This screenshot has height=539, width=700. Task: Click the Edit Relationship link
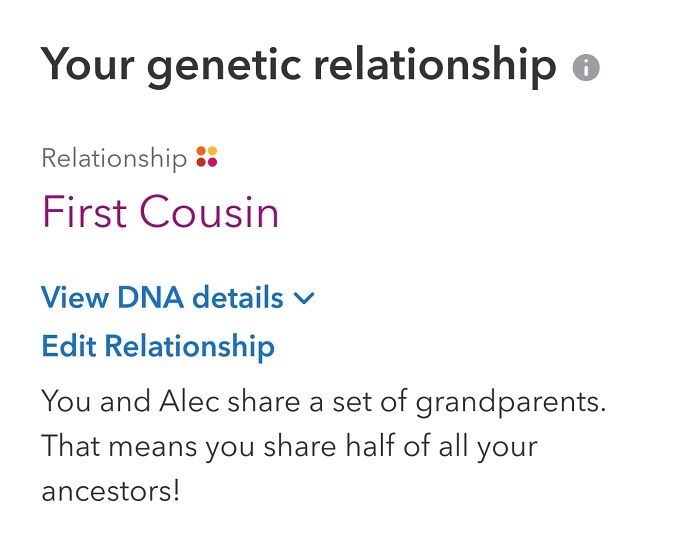point(158,346)
